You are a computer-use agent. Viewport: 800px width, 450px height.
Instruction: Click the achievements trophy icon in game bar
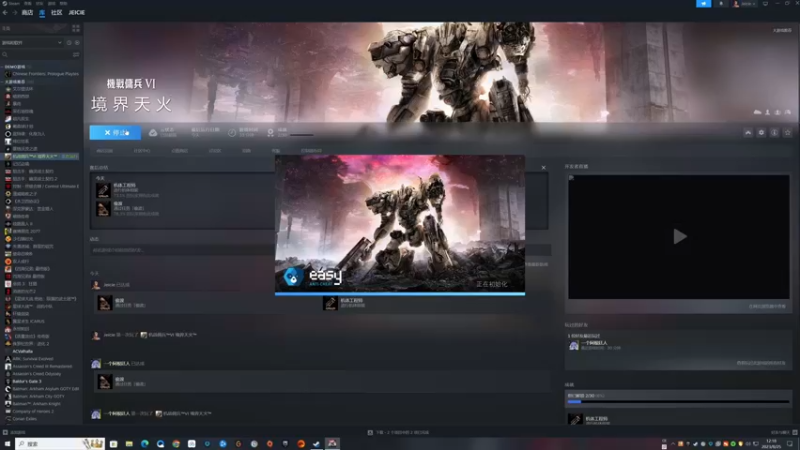click(x=270, y=133)
